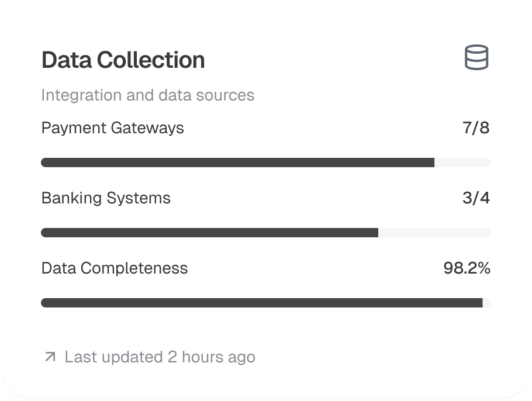Click the filled part of Banking Systems bar
The width and height of the screenshot is (532, 401).
(x=209, y=233)
